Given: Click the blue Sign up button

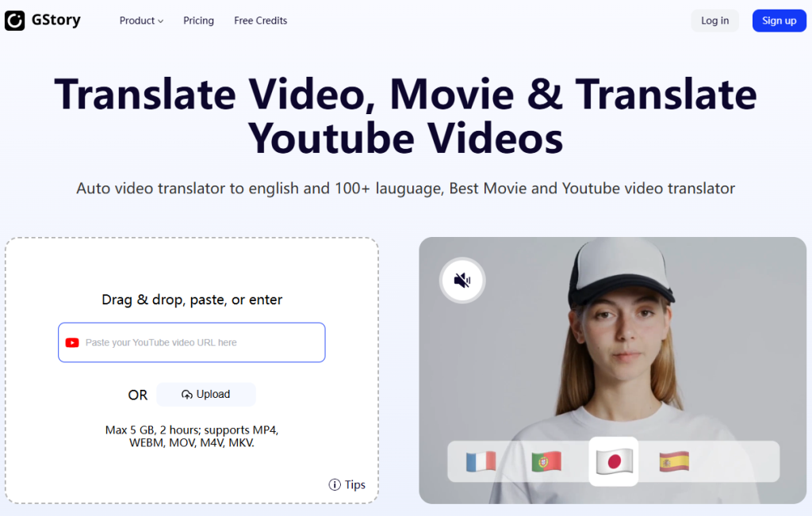Looking at the screenshot, I should point(779,21).
